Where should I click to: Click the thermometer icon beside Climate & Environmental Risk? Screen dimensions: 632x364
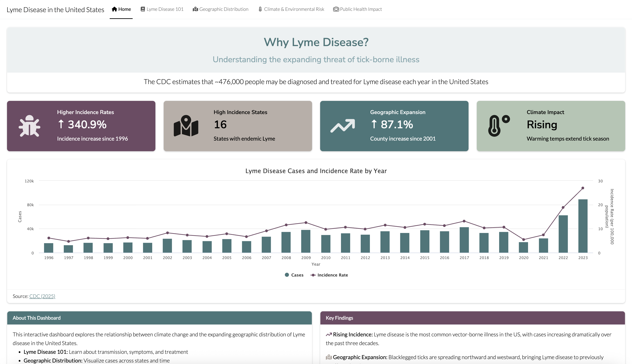tap(260, 9)
